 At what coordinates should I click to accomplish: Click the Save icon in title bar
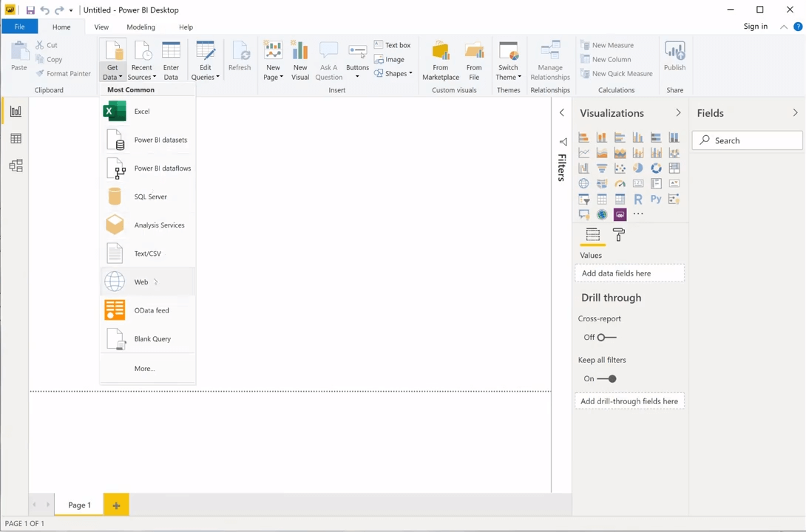(x=30, y=10)
